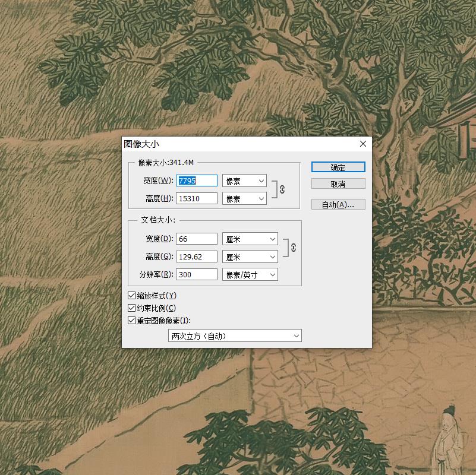Open the 像素/英寸 resolution unit dropdown
The width and height of the screenshot is (476, 475).
(250, 274)
